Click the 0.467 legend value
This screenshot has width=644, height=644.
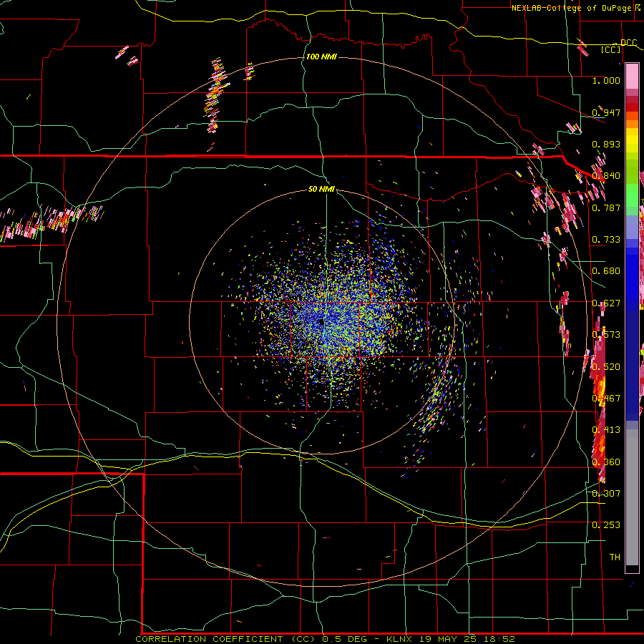pyautogui.click(x=606, y=399)
